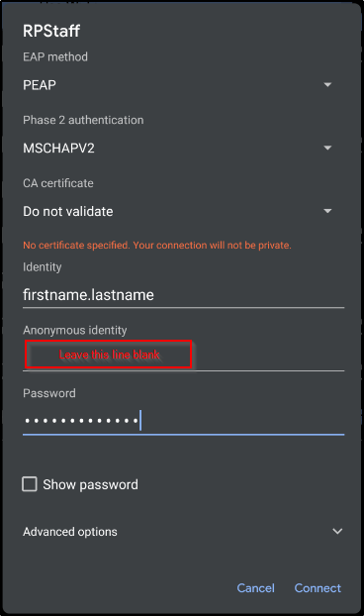Click the Anonymous identity input field
This screenshot has width=364, height=616.
point(183,356)
